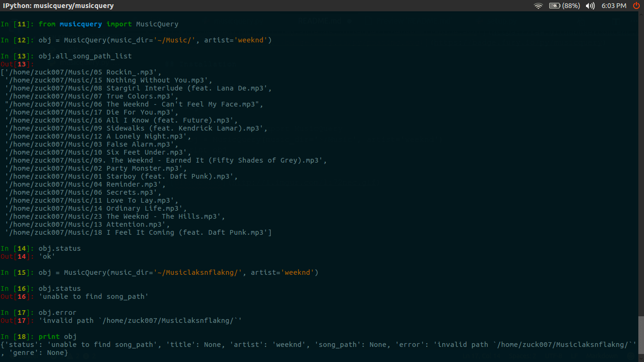The image size is (644, 362).
Task: Click the 'invalid path' Out[17] output text
Action: click(140, 321)
